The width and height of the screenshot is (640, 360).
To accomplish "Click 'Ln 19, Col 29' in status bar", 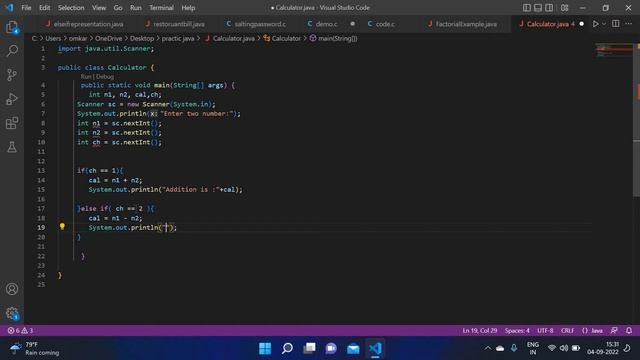I will 480,331.
